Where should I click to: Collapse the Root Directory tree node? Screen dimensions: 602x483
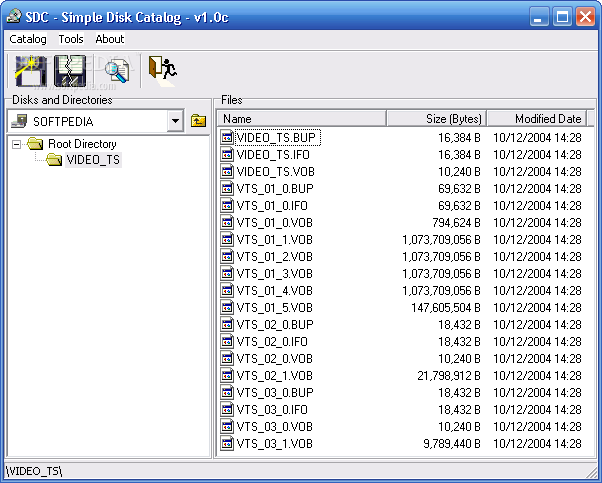coord(17,144)
